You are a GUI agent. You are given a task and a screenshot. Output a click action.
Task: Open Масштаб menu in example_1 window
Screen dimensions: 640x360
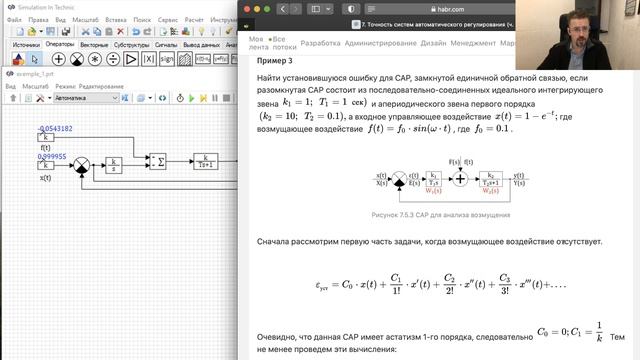(x=36, y=87)
